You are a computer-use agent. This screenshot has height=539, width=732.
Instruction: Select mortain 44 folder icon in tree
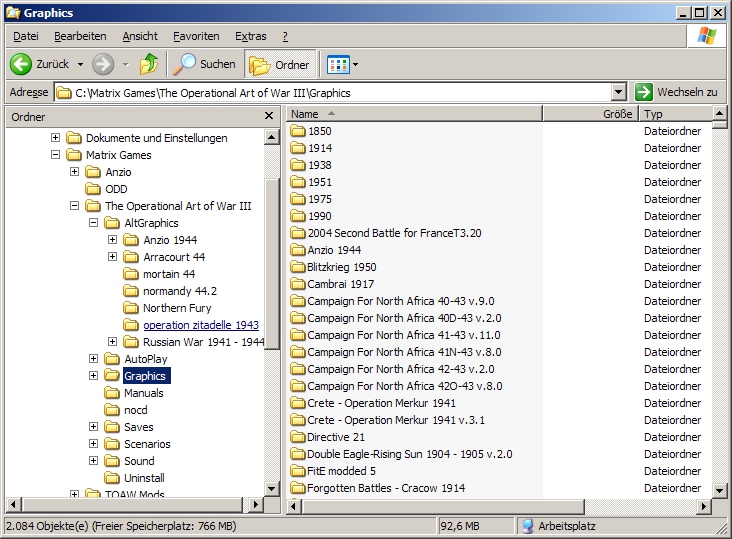[131, 274]
